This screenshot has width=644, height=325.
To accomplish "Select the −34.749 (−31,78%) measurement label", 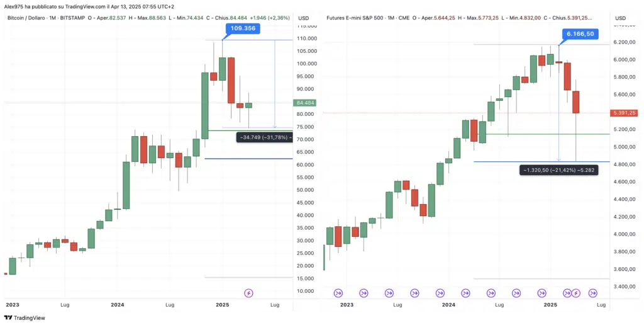I will (264, 137).
